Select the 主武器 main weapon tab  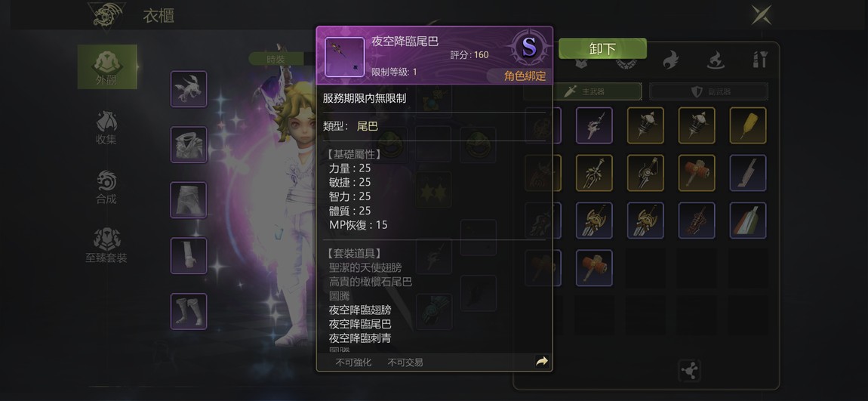583,91
